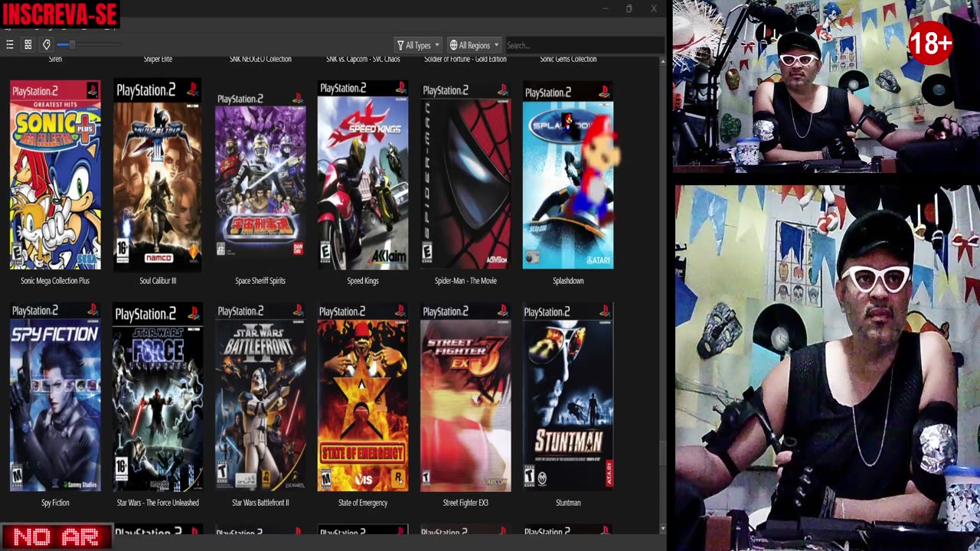Switch to the list view icon
Viewport: 980px width, 551px height.
coord(10,45)
